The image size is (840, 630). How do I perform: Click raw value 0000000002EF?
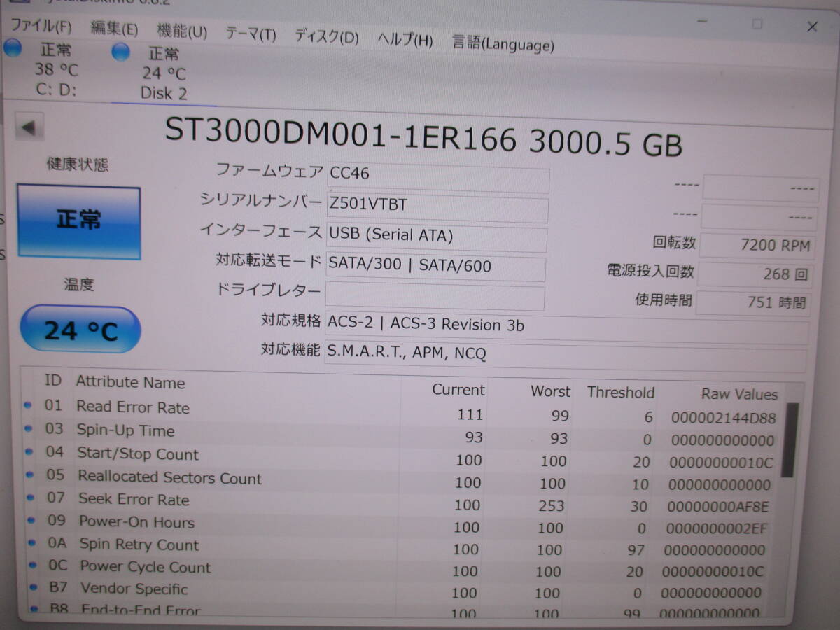coord(716,528)
